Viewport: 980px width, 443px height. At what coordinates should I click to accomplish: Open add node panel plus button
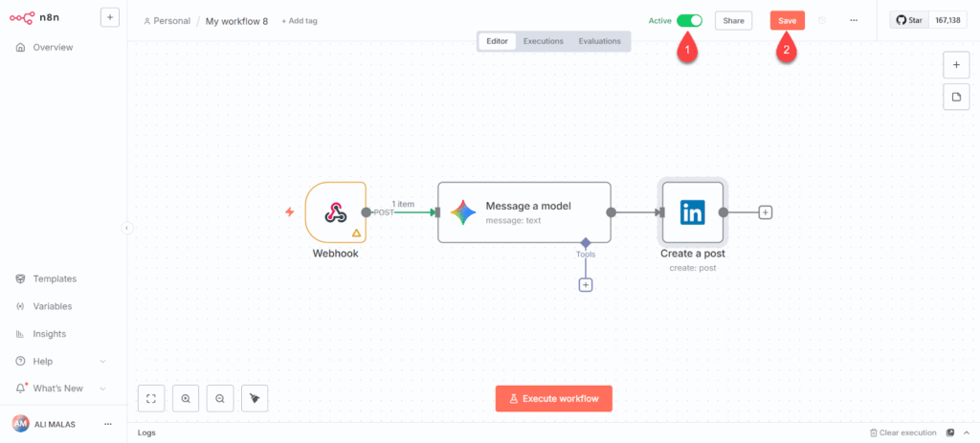pyautogui.click(x=956, y=64)
